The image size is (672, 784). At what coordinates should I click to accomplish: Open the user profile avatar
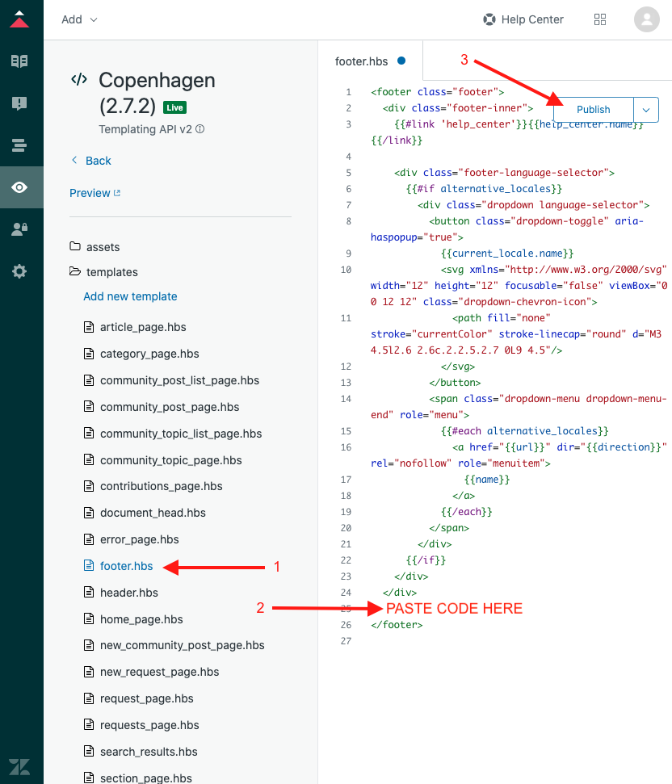[x=647, y=19]
